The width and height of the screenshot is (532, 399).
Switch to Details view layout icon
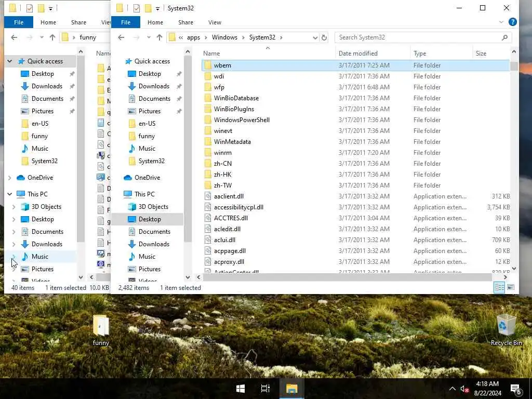[x=499, y=287]
